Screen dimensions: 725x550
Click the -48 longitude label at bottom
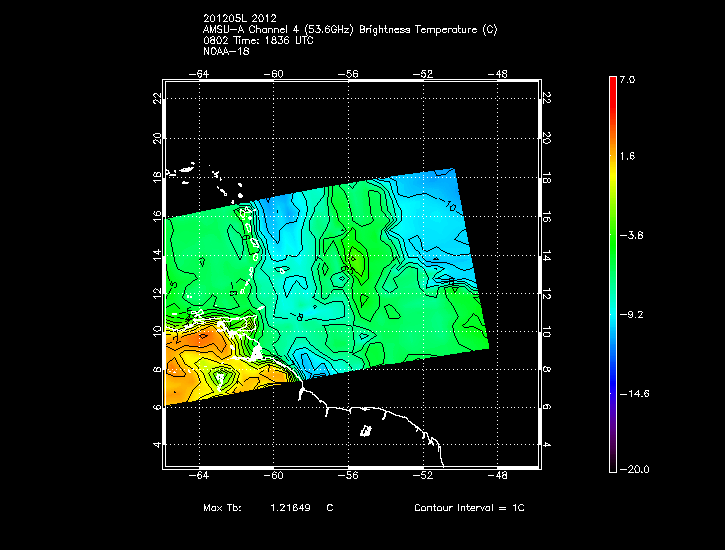click(497, 475)
